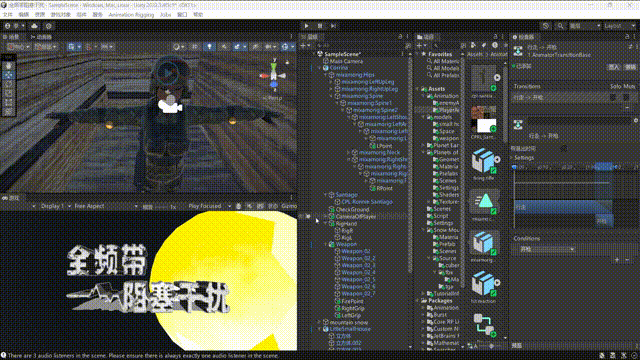Toggle visibility eye for CameraOfPlayer row
640x360 pixels.
(x=302, y=217)
